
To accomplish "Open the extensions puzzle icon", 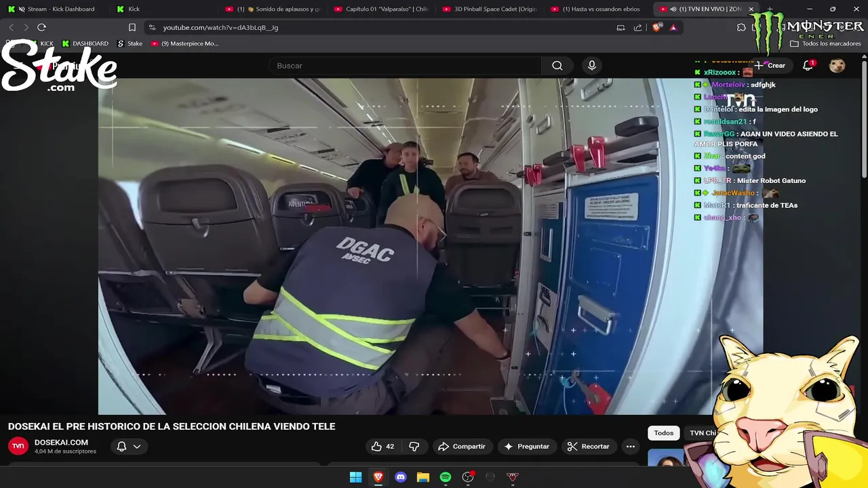I will tap(741, 27).
